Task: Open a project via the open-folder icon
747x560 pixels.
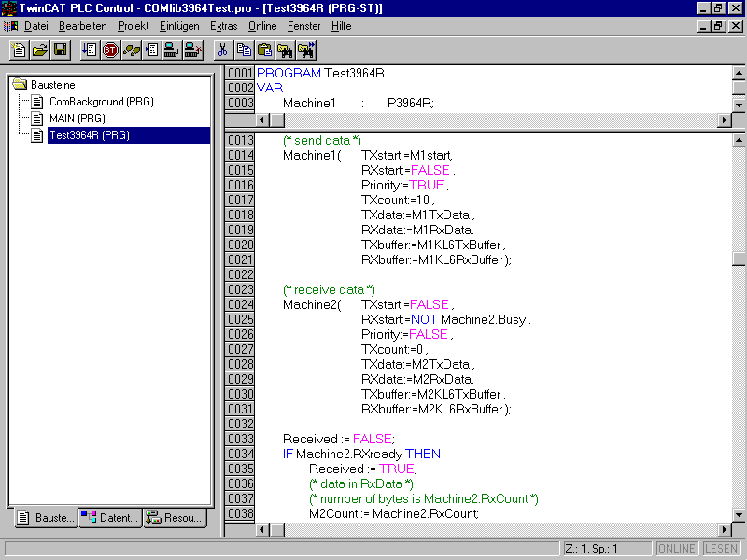Action: (38, 49)
